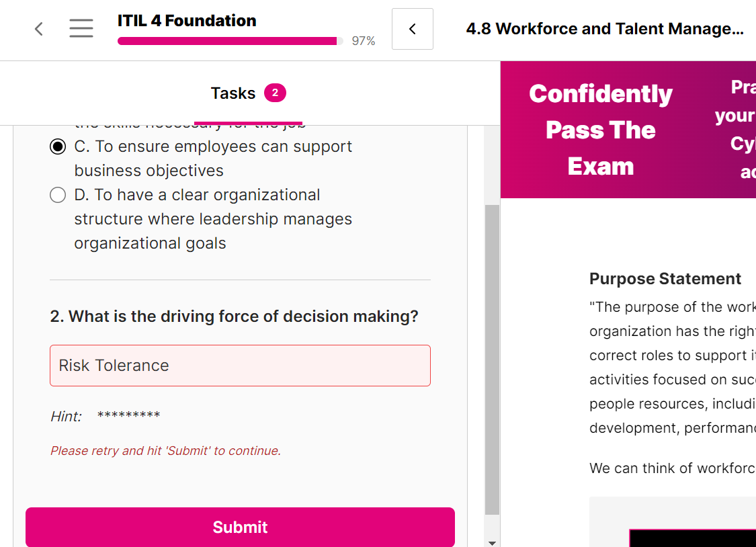Click the tasks panel scroll-down arrow
Screen dimensions: 756x547
click(x=492, y=542)
